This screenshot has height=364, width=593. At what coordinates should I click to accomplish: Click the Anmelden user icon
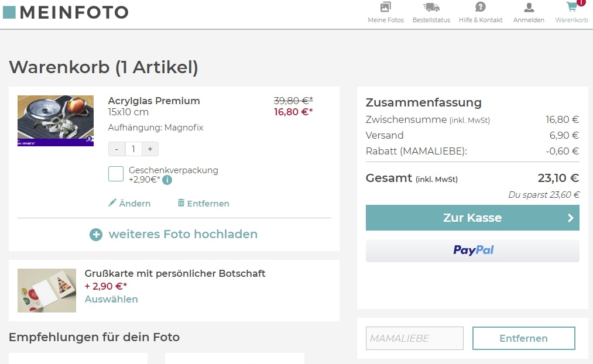point(528,8)
